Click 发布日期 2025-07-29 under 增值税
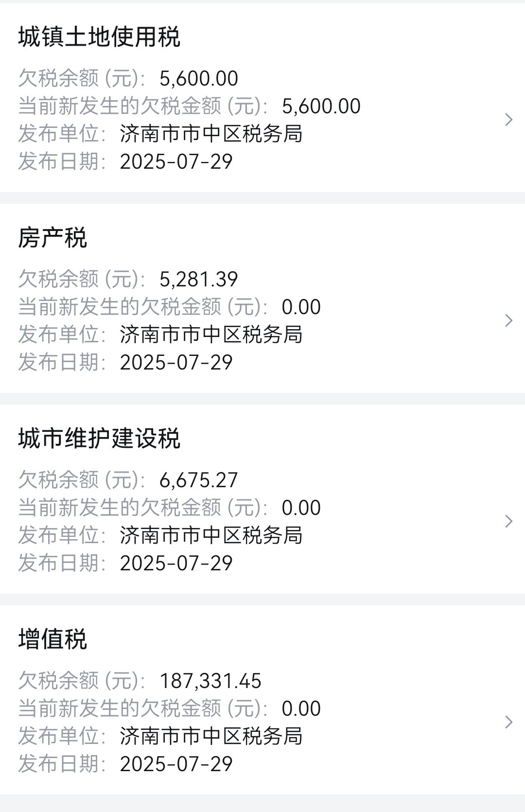The image size is (525, 812). click(176, 764)
